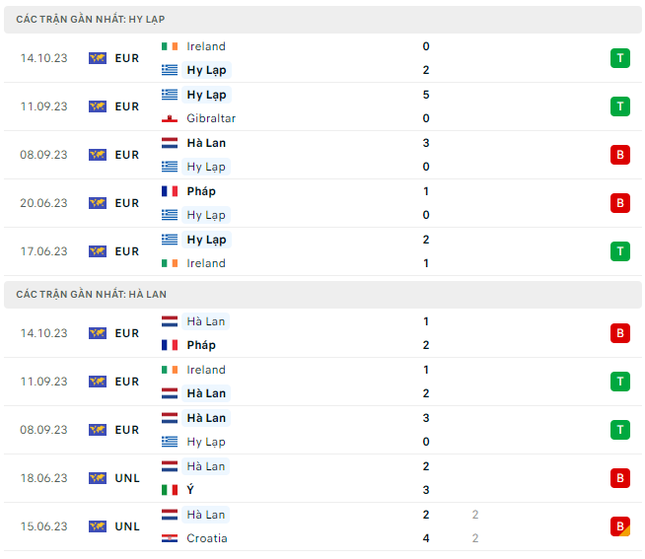Open Ireland team in the 17.06.23 match
The height and width of the screenshot is (559, 645).
(206, 263)
